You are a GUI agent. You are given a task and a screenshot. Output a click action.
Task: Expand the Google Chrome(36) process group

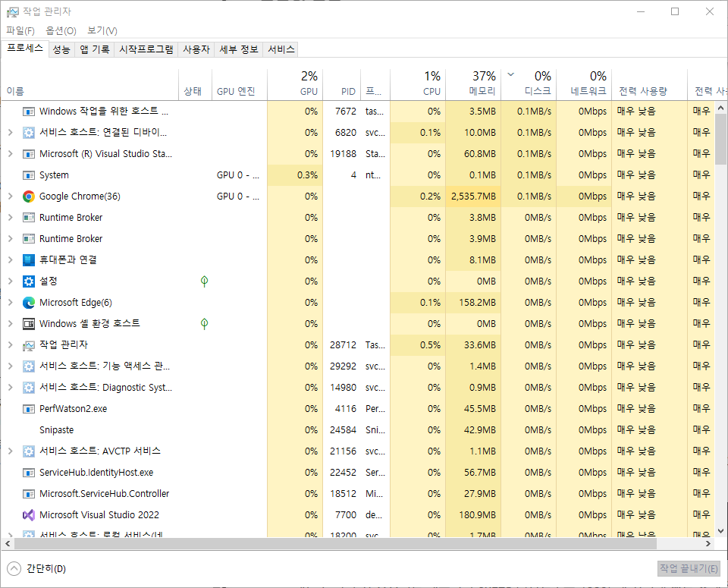coord(10,197)
